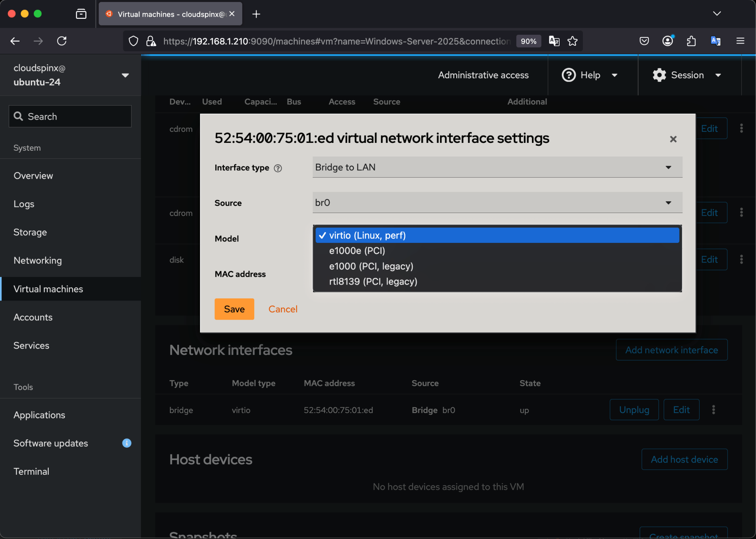Open the browser extensions puzzle icon
The image size is (756, 539).
pyautogui.click(x=691, y=41)
